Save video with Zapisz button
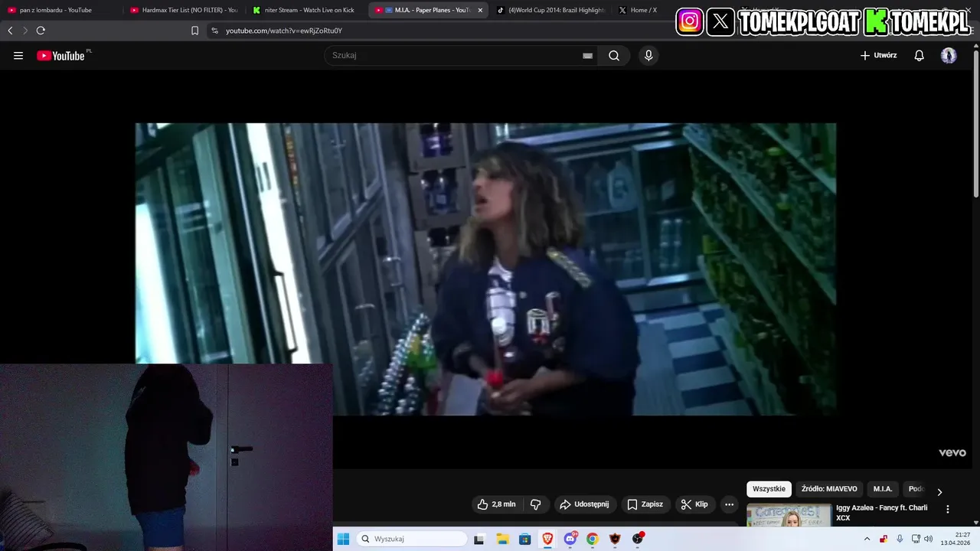The image size is (980, 551). pyautogui.click(x=645, y=504)
